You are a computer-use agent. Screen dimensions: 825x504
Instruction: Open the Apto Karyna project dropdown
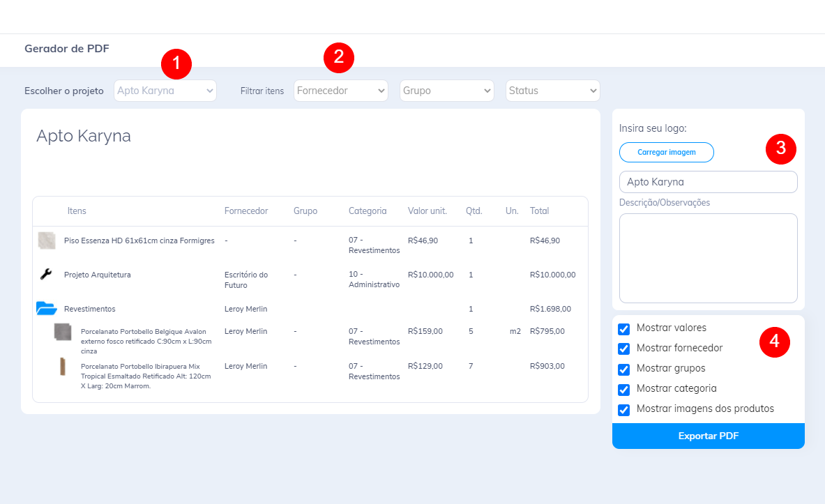[x=165, y=91]
